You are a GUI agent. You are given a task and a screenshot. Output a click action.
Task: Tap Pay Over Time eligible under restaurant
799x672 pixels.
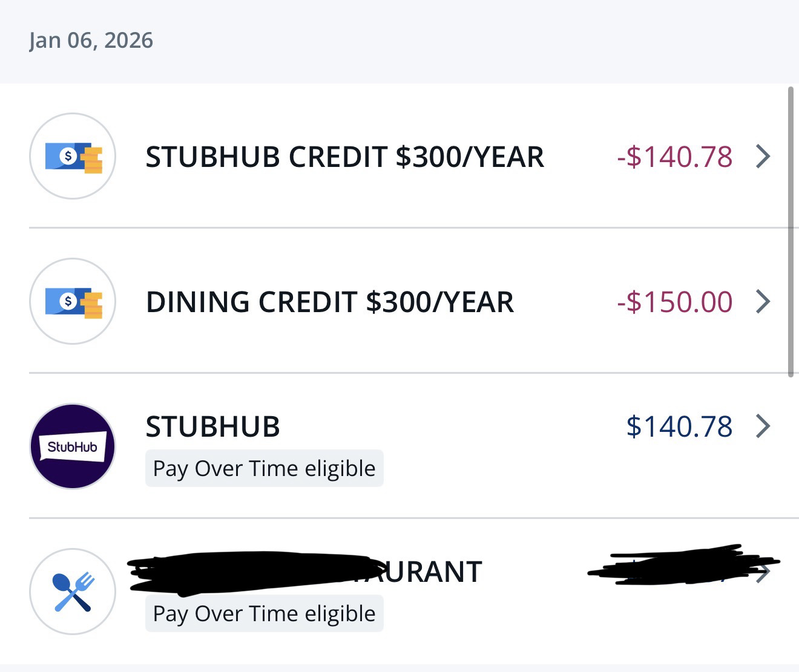click(264, 613)
